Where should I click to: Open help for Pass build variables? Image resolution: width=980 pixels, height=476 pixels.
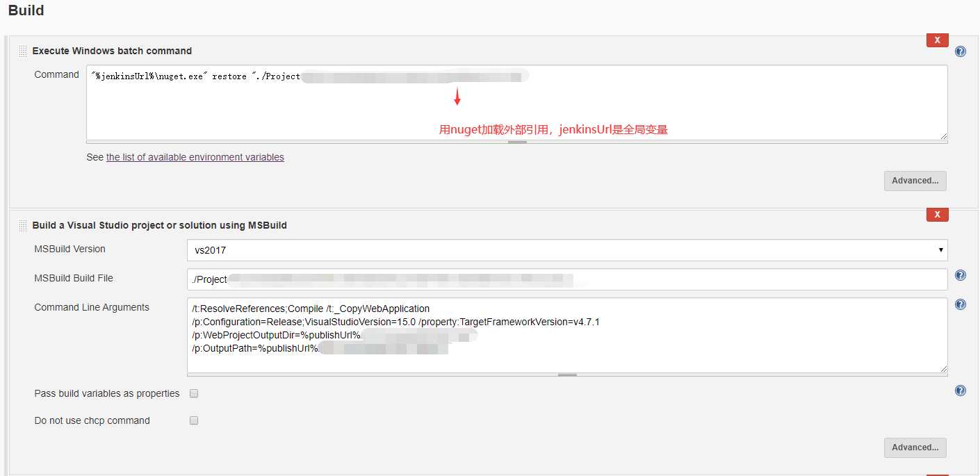[961, 391]
